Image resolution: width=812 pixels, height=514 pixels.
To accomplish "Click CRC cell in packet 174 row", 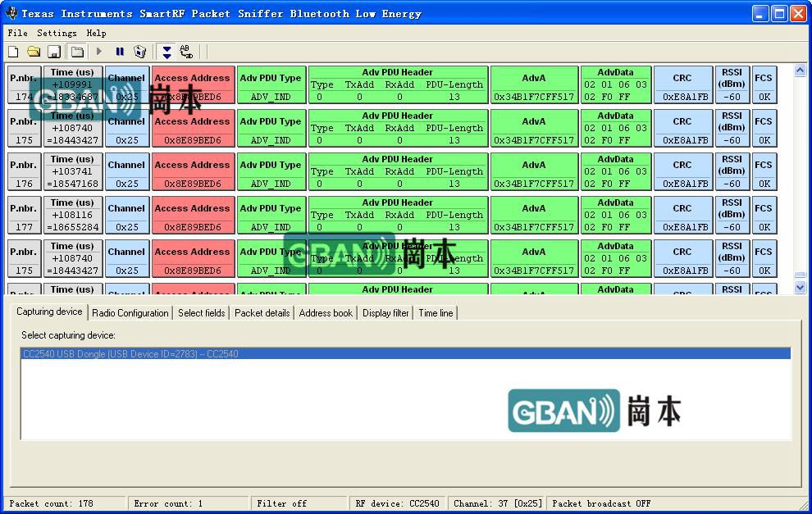I will tap(683, 85).
